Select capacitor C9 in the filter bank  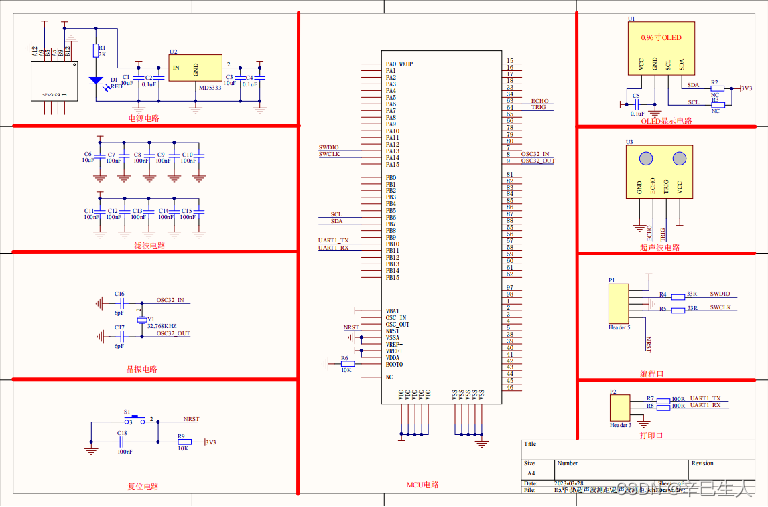coord(174,156)
